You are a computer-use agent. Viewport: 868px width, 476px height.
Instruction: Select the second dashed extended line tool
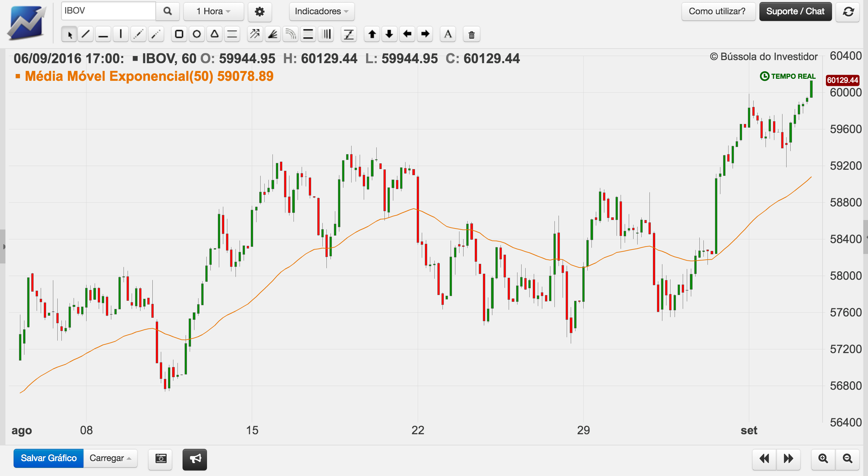coord(156,34)
